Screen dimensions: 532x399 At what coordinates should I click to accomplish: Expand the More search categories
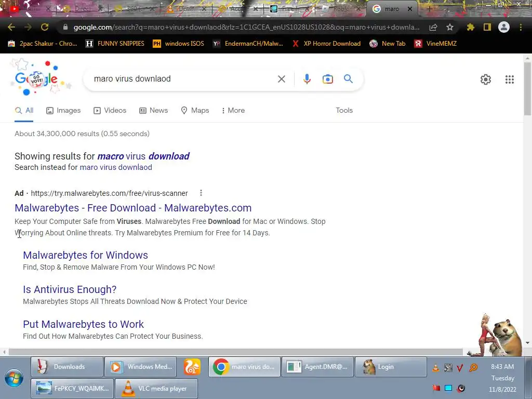233,111
